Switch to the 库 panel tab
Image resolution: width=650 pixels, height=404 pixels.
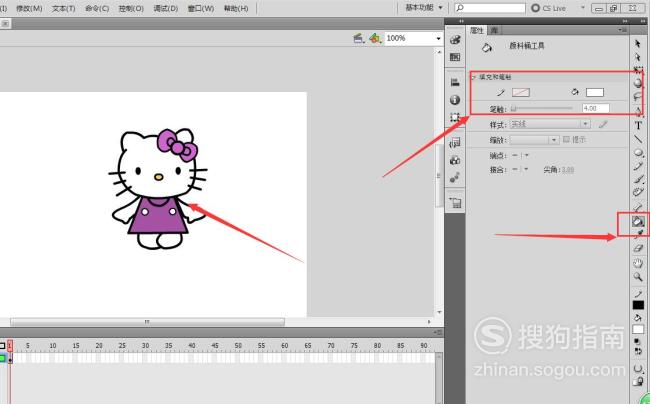[494, 31]
